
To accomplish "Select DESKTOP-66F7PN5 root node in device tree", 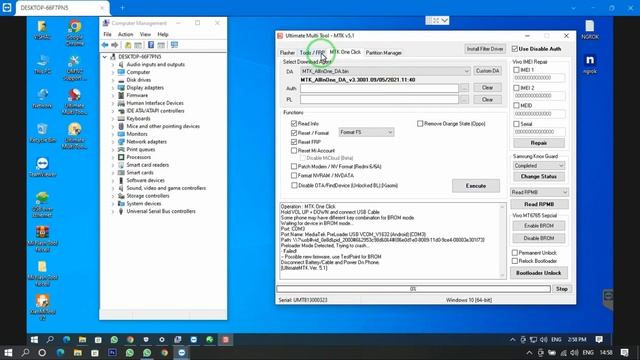I will tap(140, 57).
